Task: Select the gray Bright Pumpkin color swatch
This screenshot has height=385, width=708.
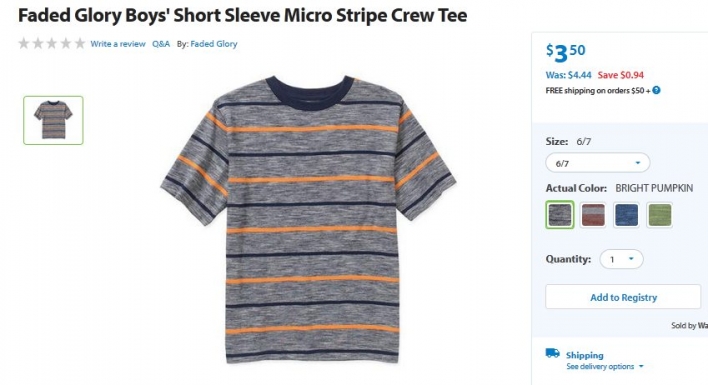Action: click(560, 215)
